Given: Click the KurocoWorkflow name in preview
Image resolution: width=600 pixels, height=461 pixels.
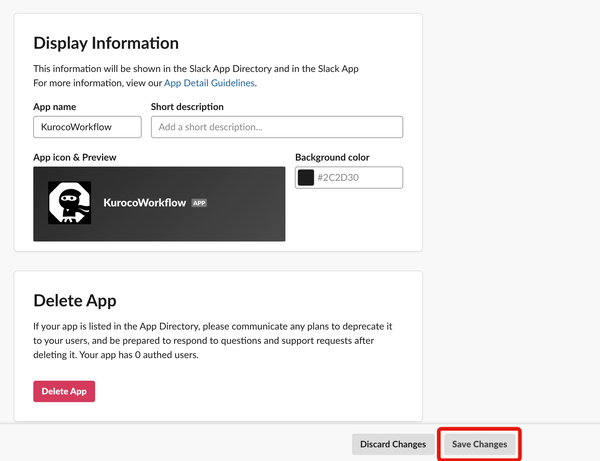Looking at the screenshot, I should (x=144, y=203).
